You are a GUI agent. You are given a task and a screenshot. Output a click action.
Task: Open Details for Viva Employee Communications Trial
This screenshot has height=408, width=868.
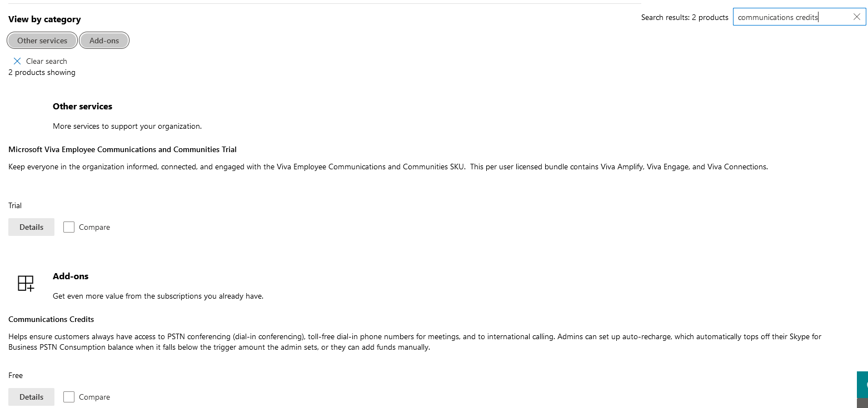click(31, 227)
